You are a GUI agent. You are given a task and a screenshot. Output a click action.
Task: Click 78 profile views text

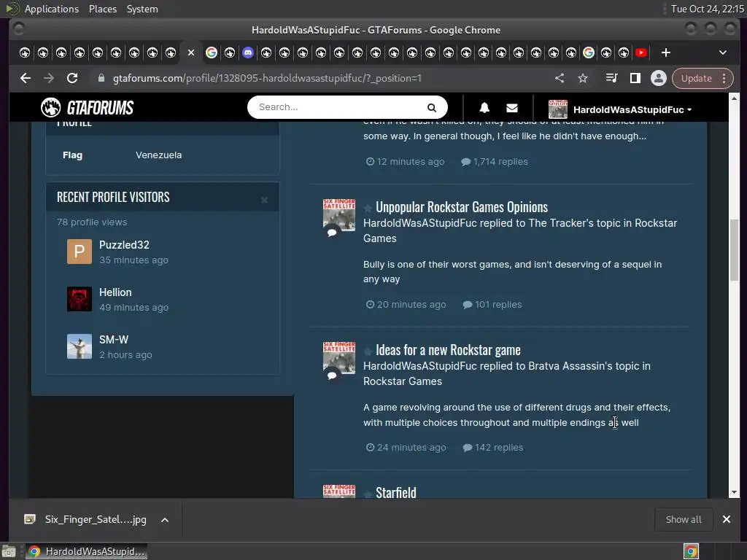pyautogui.click(x=92, y=222)
